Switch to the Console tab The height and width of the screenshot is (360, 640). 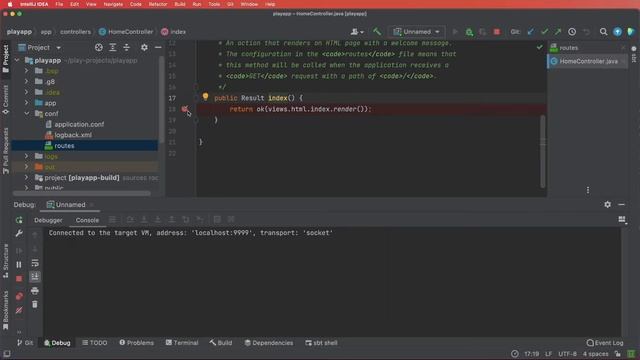(x=87, y=220)
